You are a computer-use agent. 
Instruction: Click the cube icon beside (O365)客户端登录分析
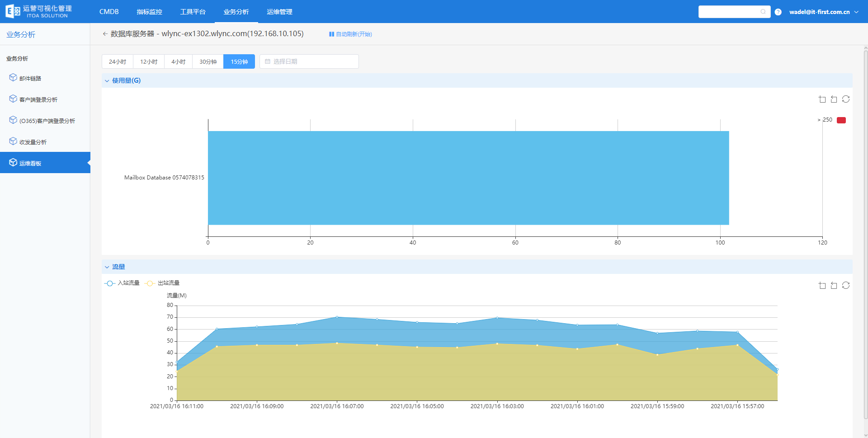coord(13,120)
